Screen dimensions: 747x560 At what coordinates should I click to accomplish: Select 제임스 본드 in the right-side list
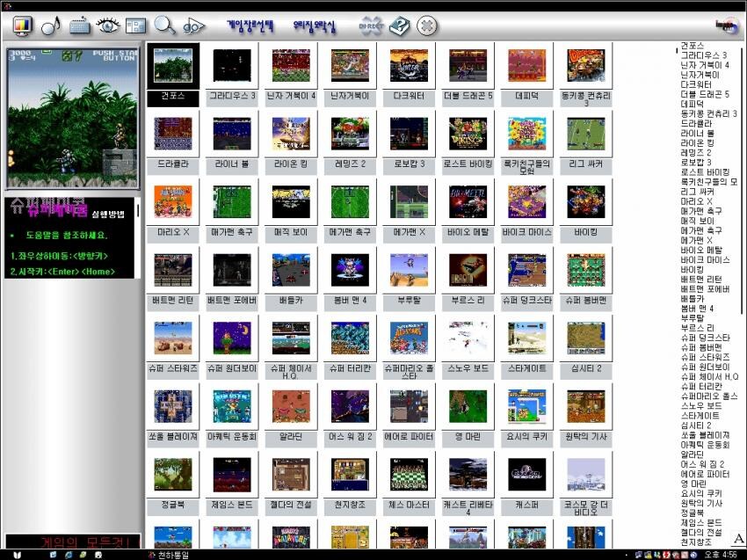click(x=700, y=523)
